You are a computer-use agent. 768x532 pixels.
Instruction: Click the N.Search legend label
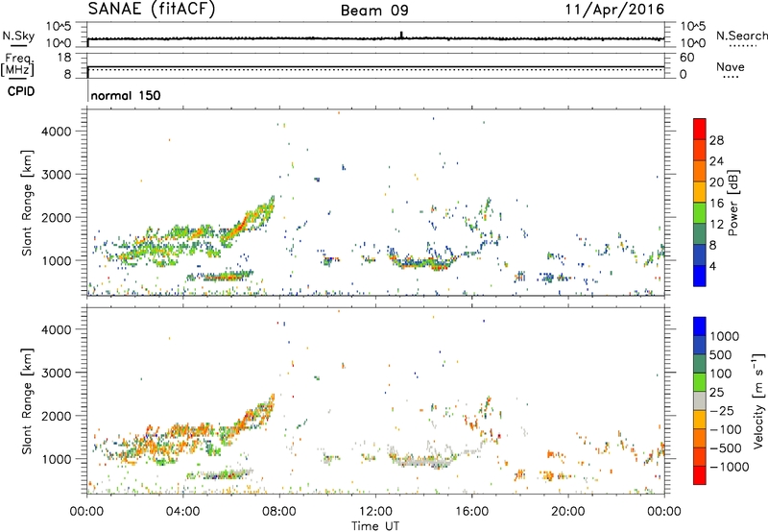tap(741, 36)
